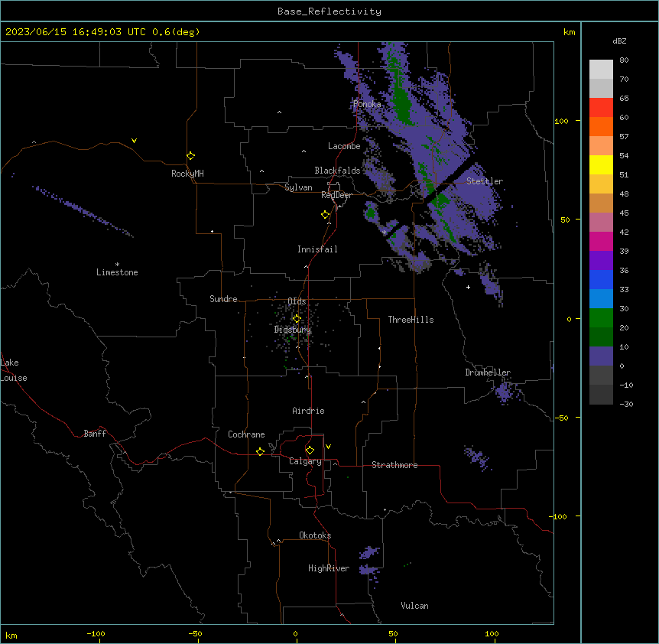Pick the bright yellow swatch in the dBZ legend
This screenshot has height=644, width=659.
[x=601, y=164]
